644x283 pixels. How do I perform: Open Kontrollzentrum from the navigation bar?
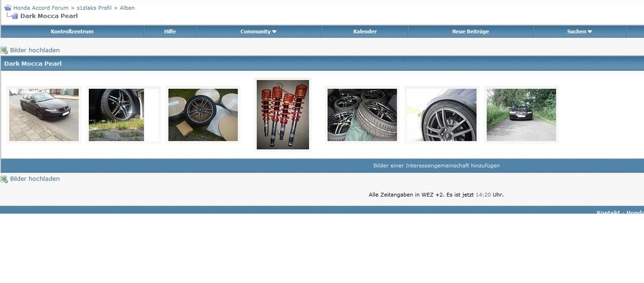pyautogui.click(x=72, y=32)
